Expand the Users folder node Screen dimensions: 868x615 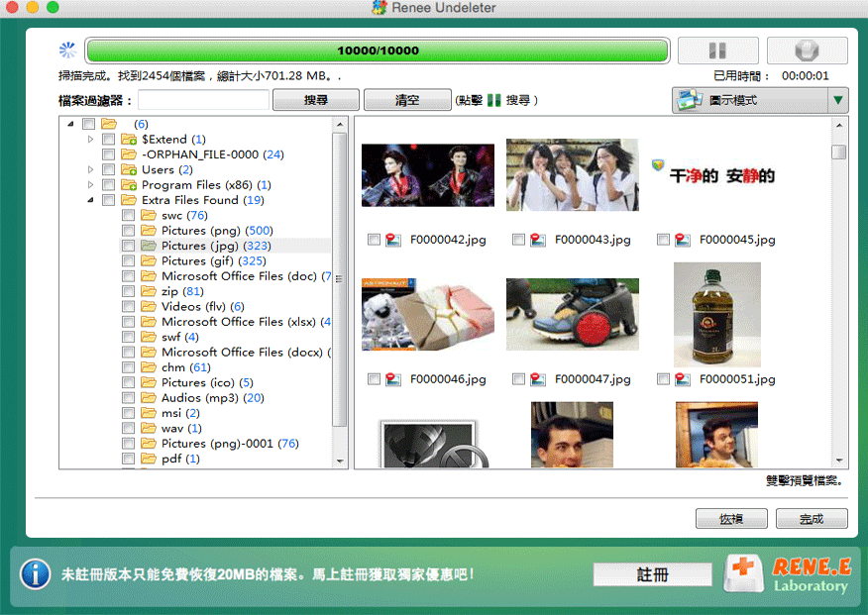click(90, 169)
